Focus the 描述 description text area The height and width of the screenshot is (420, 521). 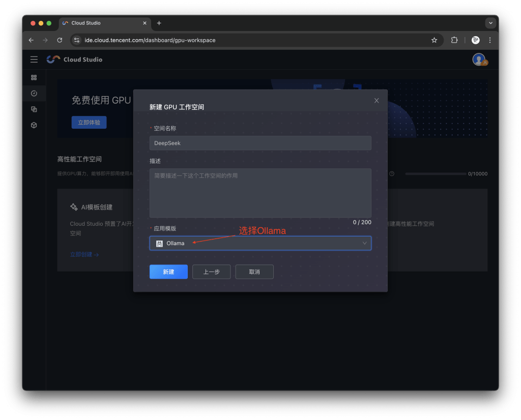coord(260,193)
